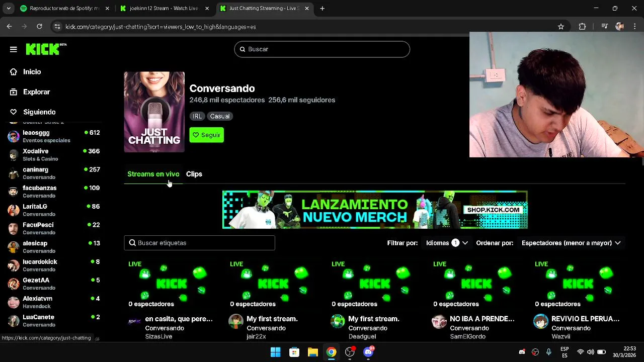Click the site information icon
Viewport: 644px width, 362px height.
click(57, 27)
